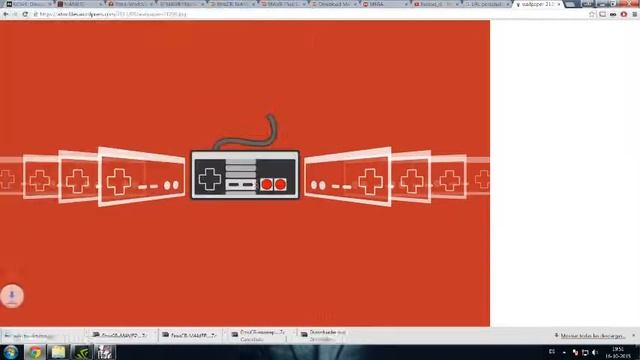
Task: Close the wallpaper tab
Action: click(x=559, y=4)
